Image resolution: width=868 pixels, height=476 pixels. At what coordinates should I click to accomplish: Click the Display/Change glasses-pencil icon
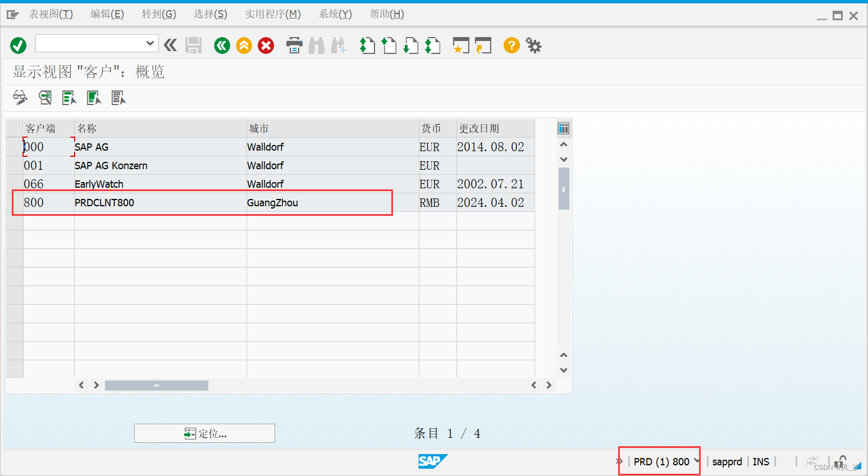click(x=20, y=98)
